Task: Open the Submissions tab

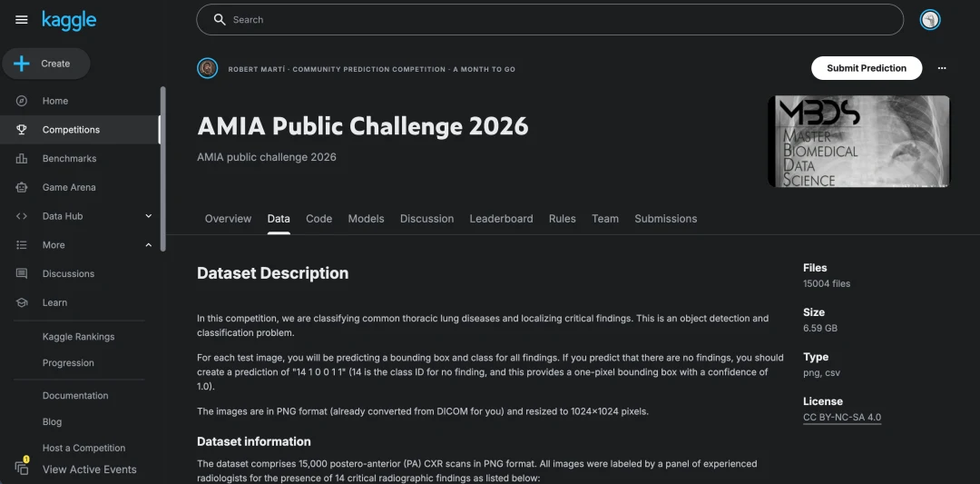Action: (666, 219)
